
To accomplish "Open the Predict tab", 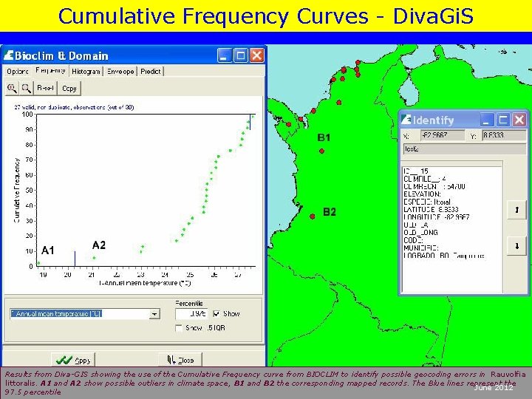I will tap(151, 72).
